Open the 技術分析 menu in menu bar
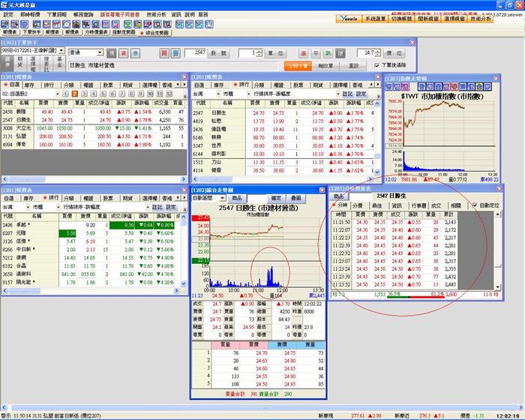The height and width of the screenshot is (420, 525). point(156,14)
